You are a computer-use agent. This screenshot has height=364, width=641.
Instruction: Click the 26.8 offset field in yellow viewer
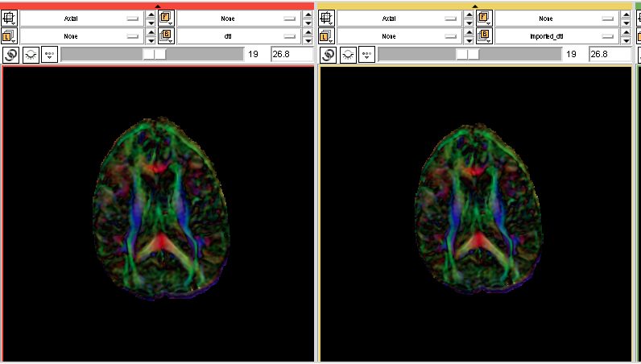tap(610, 54)
